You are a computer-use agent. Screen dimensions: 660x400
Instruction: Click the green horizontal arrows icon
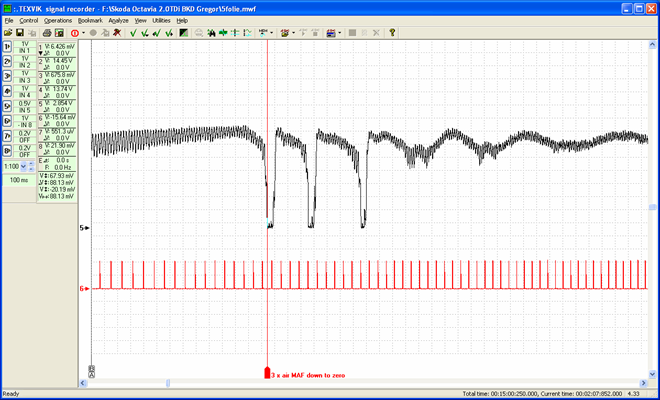[x=223, y=32]
